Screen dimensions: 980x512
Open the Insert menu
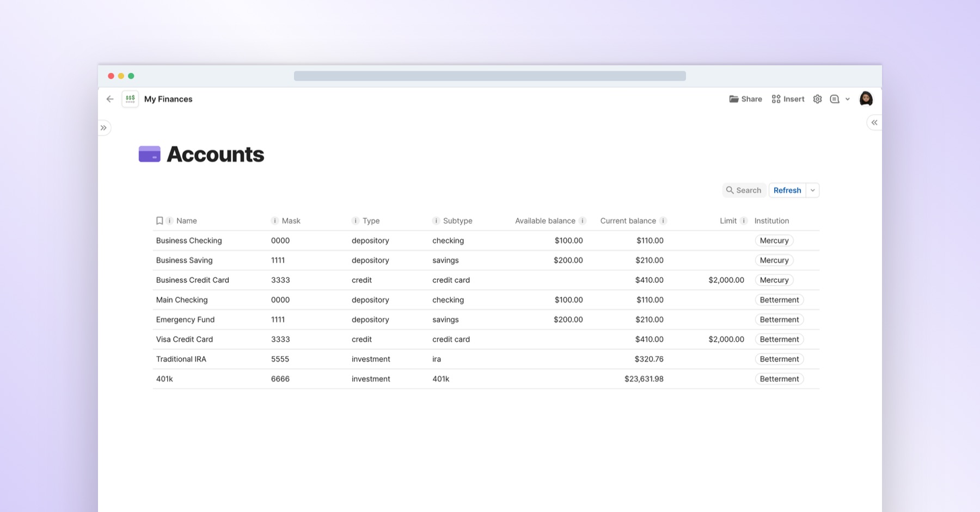[788, 99]
